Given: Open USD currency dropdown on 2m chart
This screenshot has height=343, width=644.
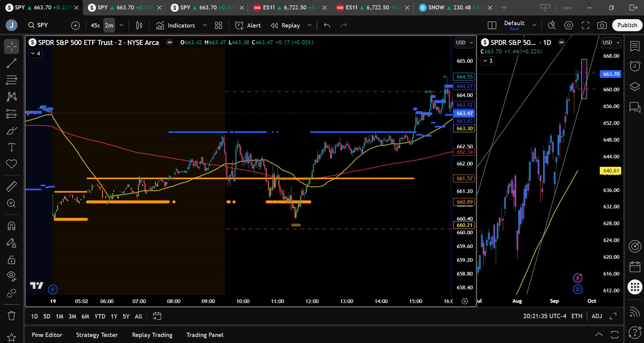Looking at the screenshot, I should click(x=464, y=43).
